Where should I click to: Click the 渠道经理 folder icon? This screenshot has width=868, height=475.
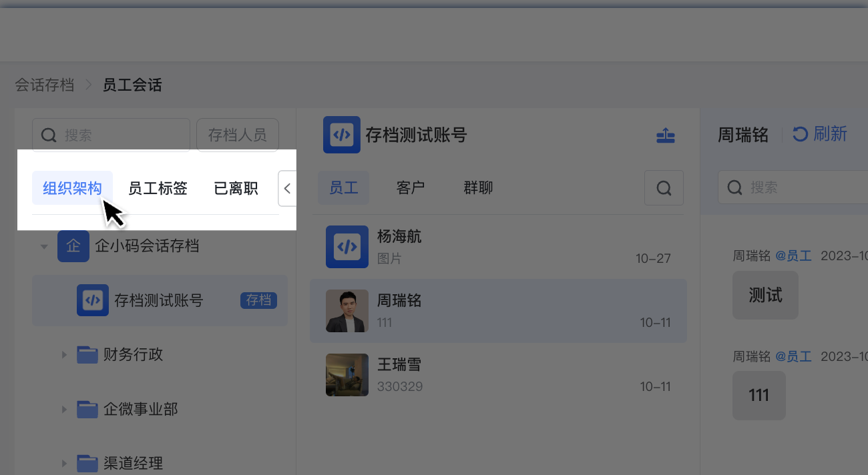coord(87,463)
